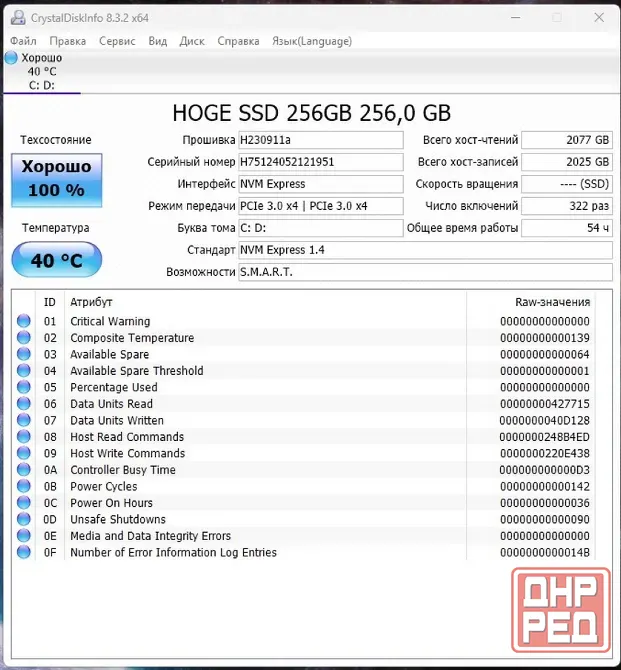Image resolution: width=621 pixels, height=670 pixels.
Task: Click the total host writes value 2025 GB
Action: point(567,162)
